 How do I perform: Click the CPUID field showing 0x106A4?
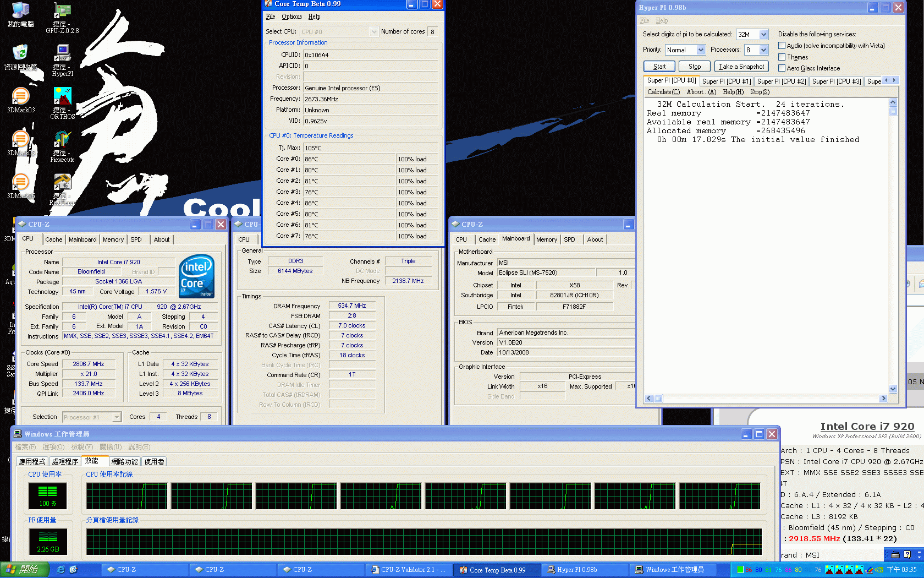tap(370, 55)
